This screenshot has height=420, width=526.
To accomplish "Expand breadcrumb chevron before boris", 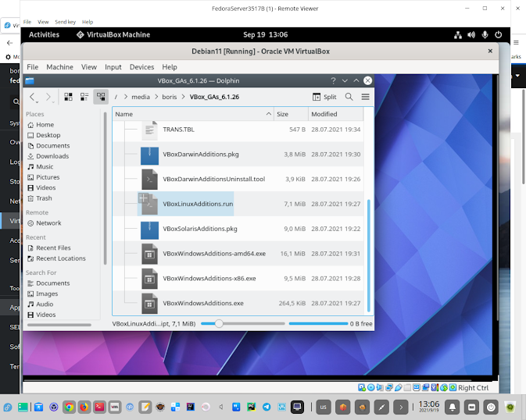I will 156,97.
